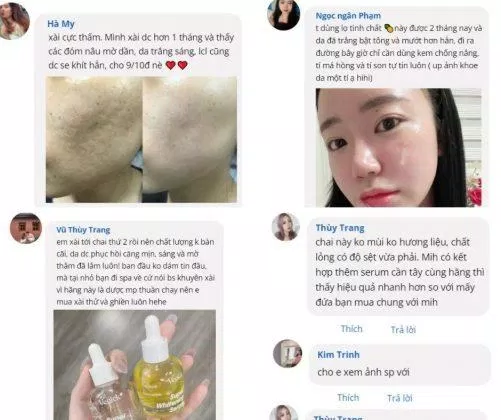This screenshot has height=420, width=501.
Task: Click the Kim Trinh username
Action: click(x=338, y=355)
